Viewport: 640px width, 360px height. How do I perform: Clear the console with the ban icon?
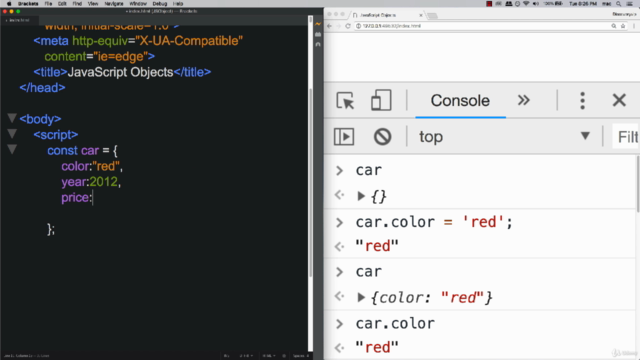(x=382, y=137)
